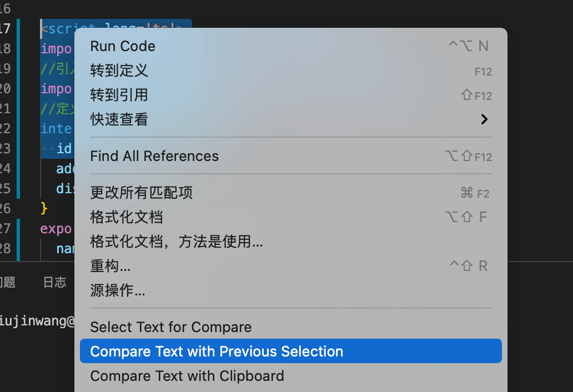Switch to the 问题 panel tab

coord(7,282)
